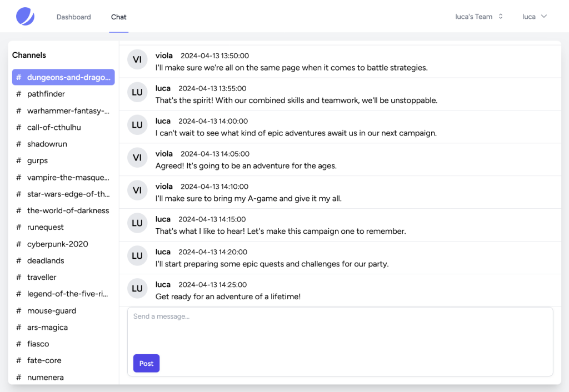Screen dimensions: 569x392
Task: Select the Chat tab
Action: (119, 17)
